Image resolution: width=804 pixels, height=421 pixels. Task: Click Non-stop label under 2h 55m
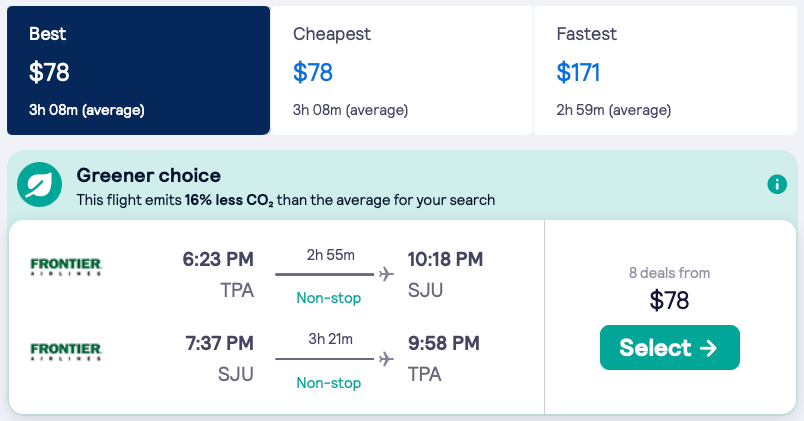click(x=328, y=298)
